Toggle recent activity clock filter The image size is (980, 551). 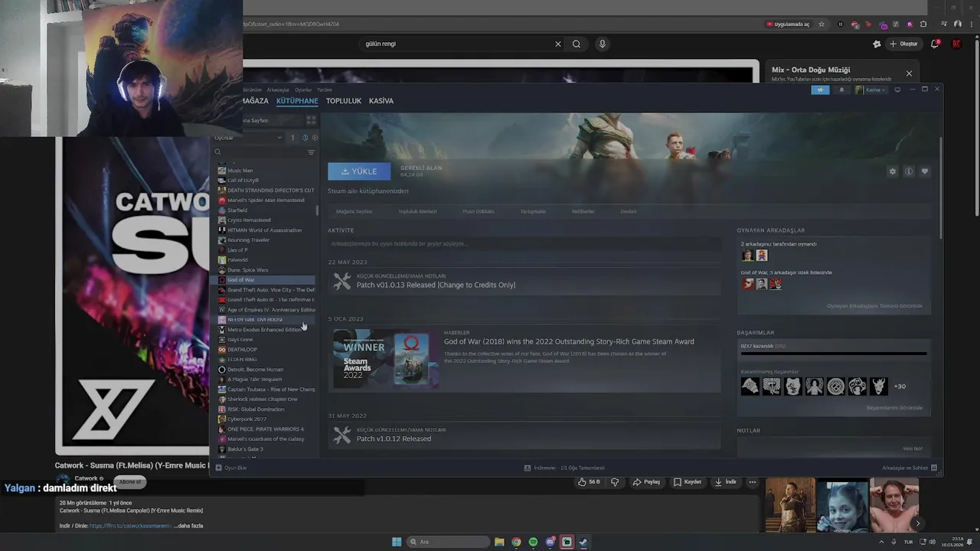pos(305,138)
